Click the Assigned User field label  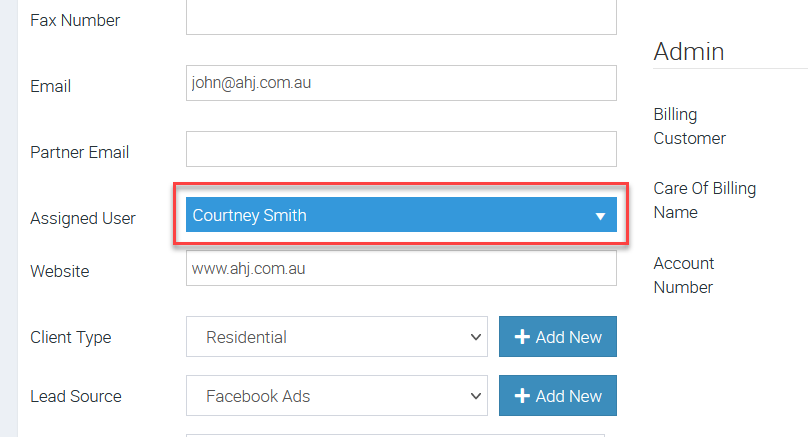coord(82,218)
